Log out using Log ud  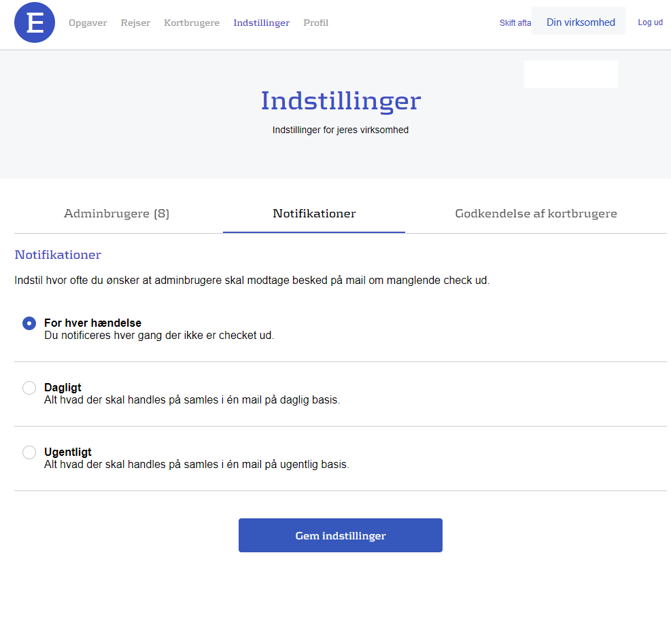click(650, 22)
